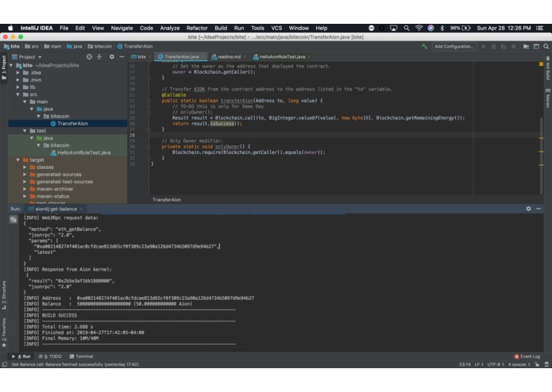Click the @Callable annotation in editor

(x=174, y=95)
